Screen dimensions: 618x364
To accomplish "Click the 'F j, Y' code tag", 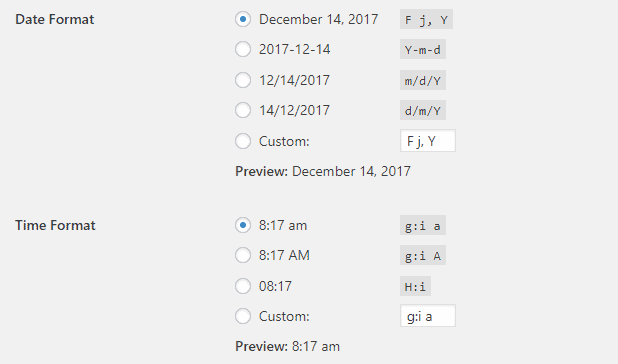I will pyautogui.click(x=426, y=19).
